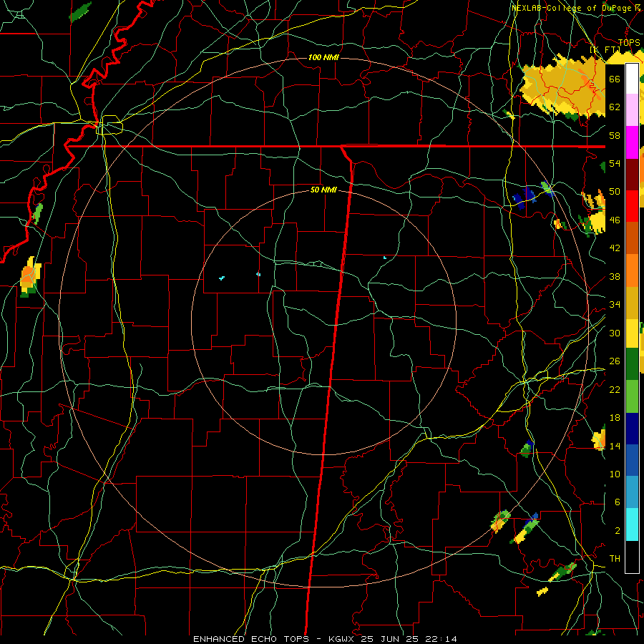Click the legend value '50'

pyautogui.click(x=615, y=191)
